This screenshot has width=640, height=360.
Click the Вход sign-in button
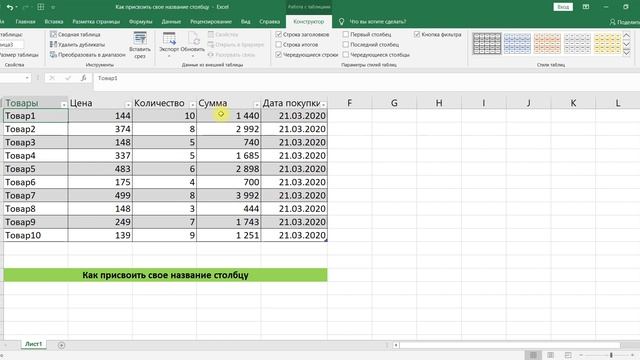click(563, 7)
